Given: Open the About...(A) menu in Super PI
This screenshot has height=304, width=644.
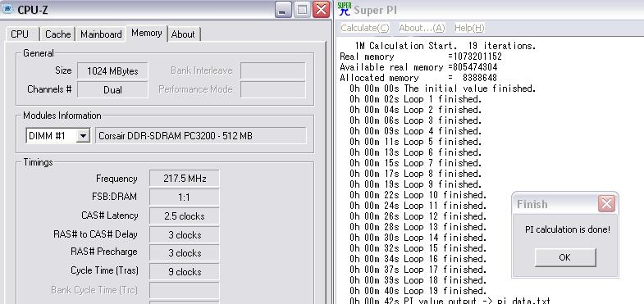Looking at the screenshot, I should tap(422, 28).
